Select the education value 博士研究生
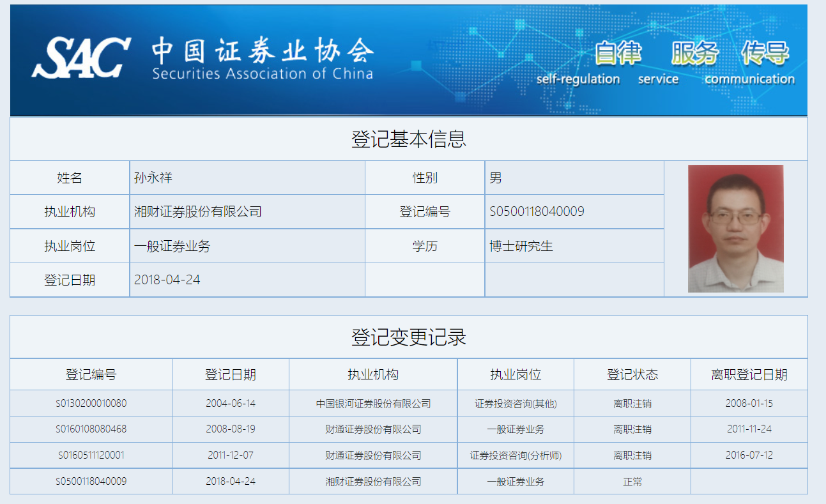 521,246
